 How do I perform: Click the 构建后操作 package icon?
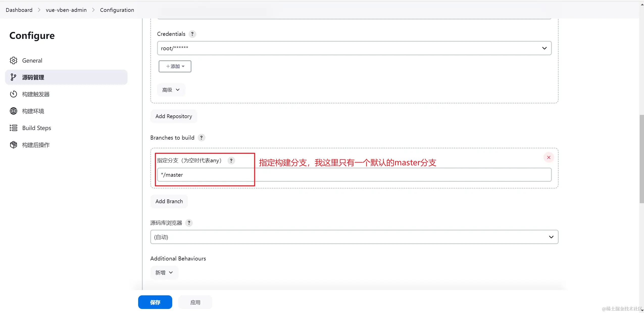point(13,145)
